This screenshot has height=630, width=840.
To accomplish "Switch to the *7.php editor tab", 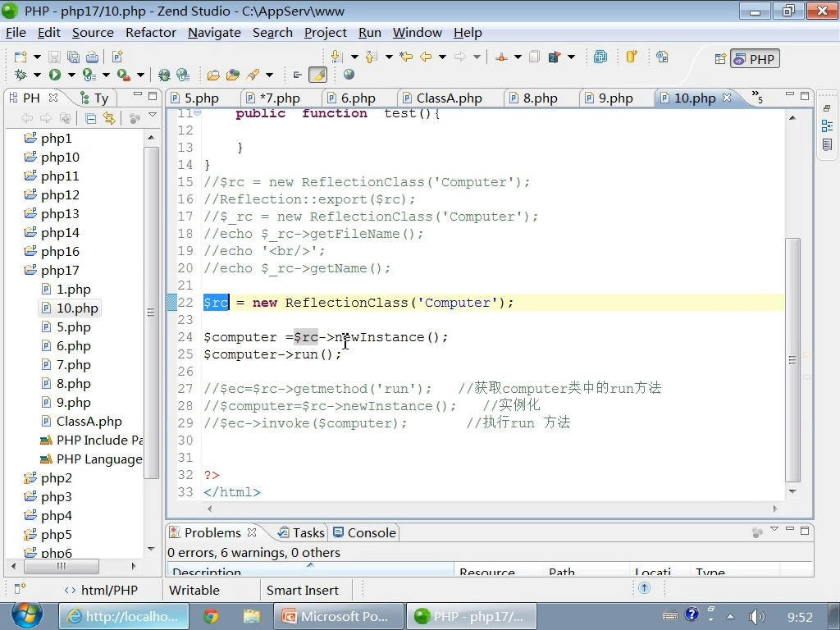I will pos(273,98).
